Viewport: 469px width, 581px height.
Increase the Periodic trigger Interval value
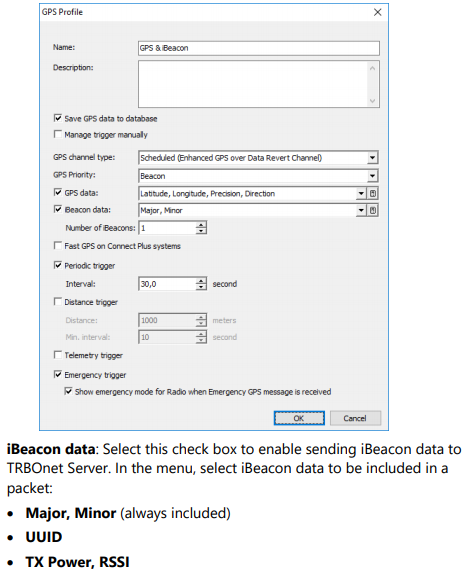point(201,281)
